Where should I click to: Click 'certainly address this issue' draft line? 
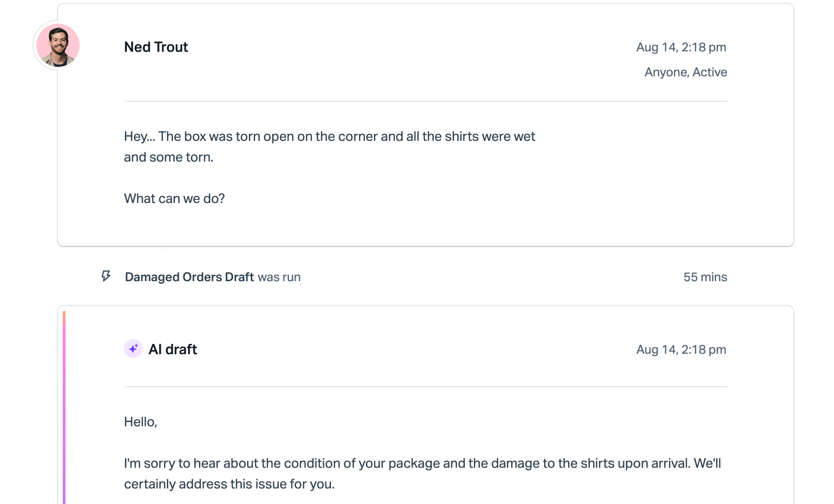(x=229, y=484)
